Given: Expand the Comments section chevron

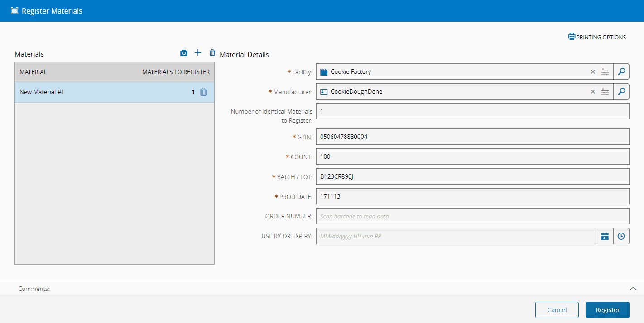Looking at the screenshot, I should point(633,289).
